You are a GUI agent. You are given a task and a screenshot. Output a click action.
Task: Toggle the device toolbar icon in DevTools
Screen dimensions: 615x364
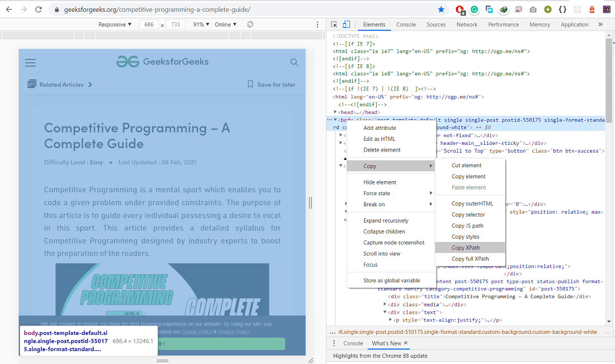346,24
